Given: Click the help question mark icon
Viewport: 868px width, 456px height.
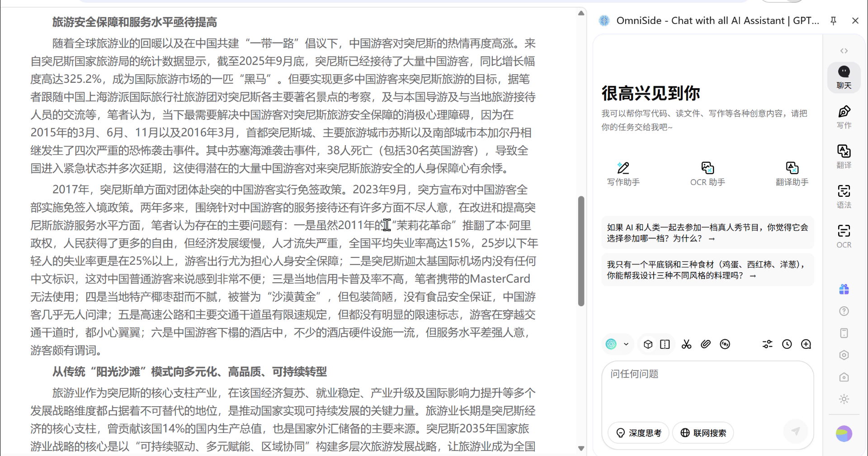Looking at the screenshot, I should (x=844, y=311).
